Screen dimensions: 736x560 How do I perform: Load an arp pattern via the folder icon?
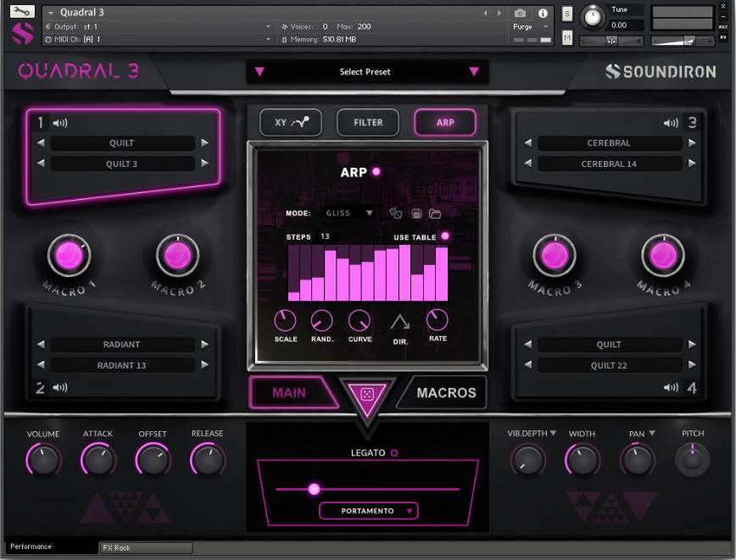pyautogui.click(x=435, y=214)
